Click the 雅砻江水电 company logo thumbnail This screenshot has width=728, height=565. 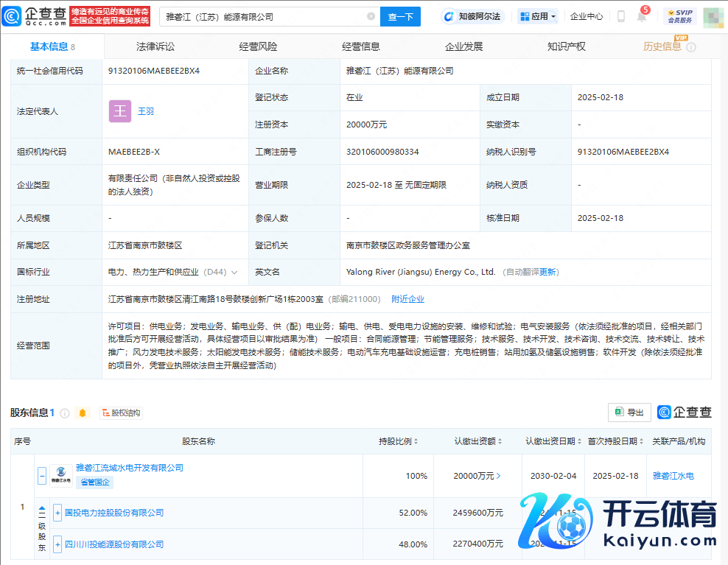coord(61,477)
